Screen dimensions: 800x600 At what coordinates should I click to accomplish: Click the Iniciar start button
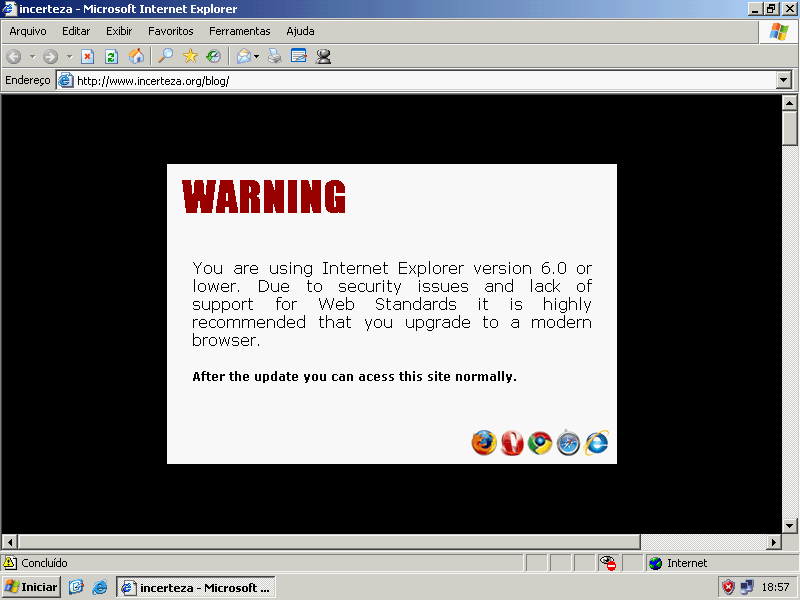click(x=32, y=587)
